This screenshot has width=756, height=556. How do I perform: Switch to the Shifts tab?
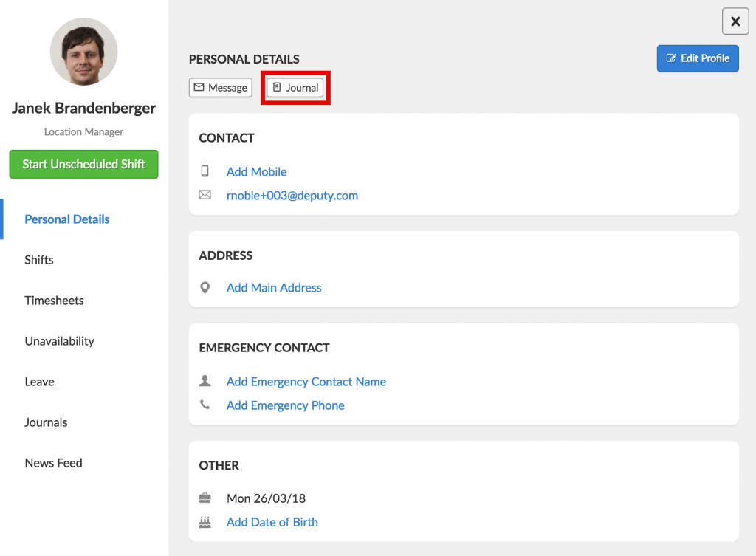[x=39, y=260]
